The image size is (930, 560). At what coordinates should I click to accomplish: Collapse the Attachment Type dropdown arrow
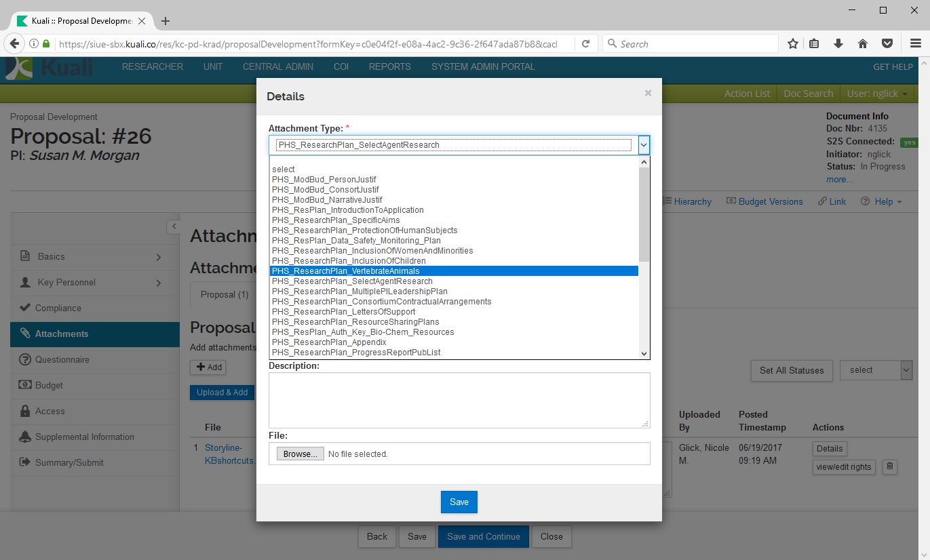[x=644, y=144]
